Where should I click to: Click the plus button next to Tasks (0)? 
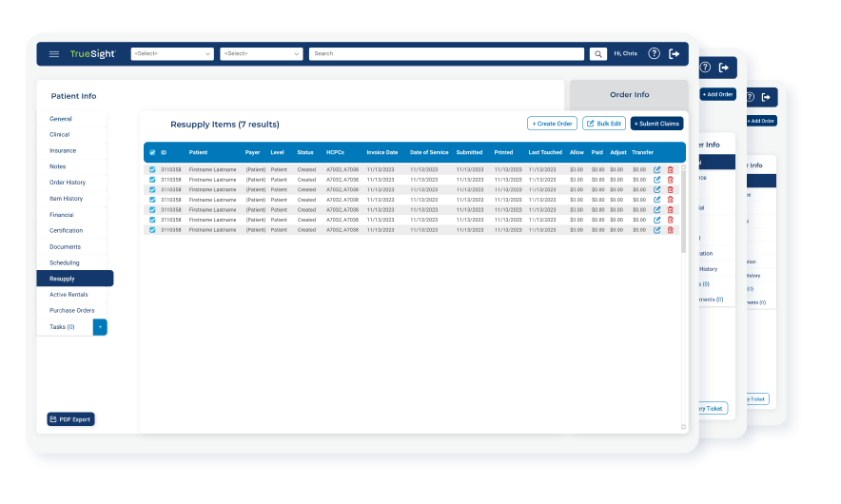click(100, 327)
